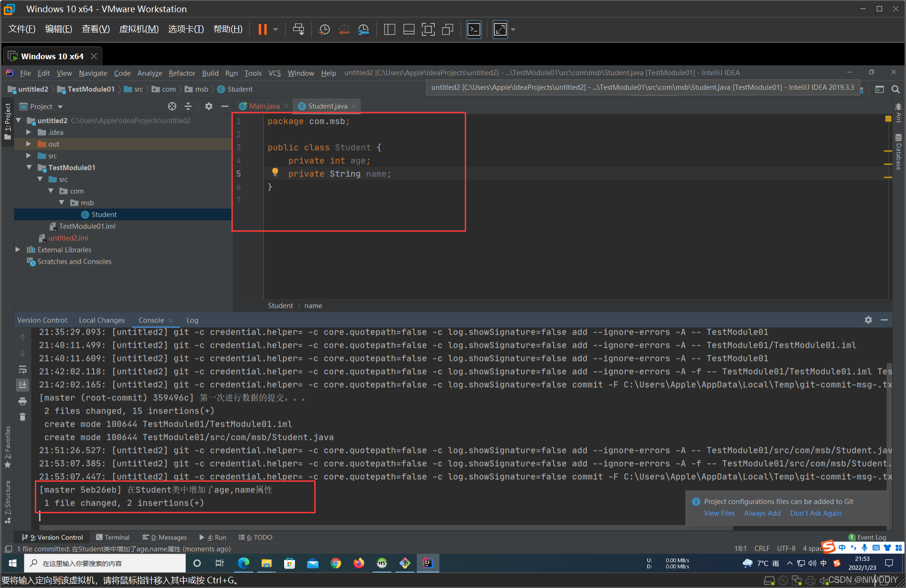Collapse the TestModule01 module node

[x=29, y=167]
